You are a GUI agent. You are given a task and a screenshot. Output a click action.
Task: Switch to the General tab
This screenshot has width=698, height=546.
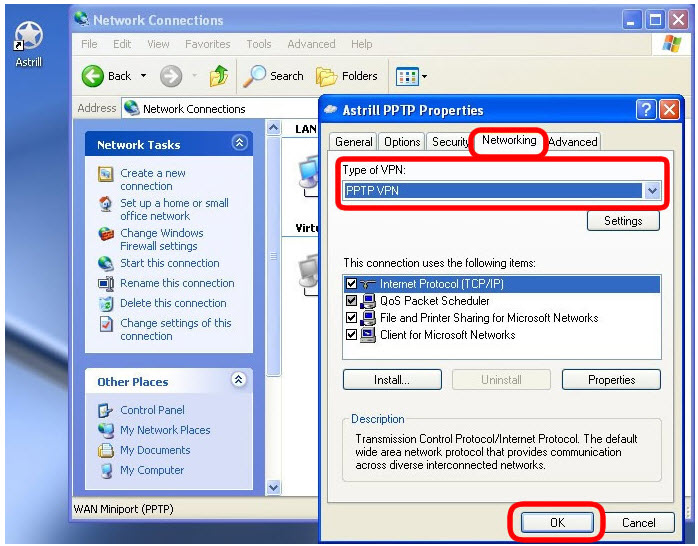coord(353,142)
